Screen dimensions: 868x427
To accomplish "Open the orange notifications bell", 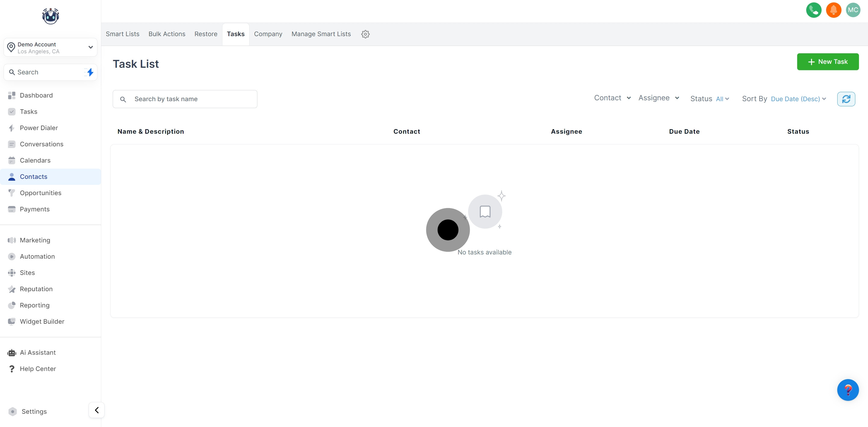I will pos(833,10).
